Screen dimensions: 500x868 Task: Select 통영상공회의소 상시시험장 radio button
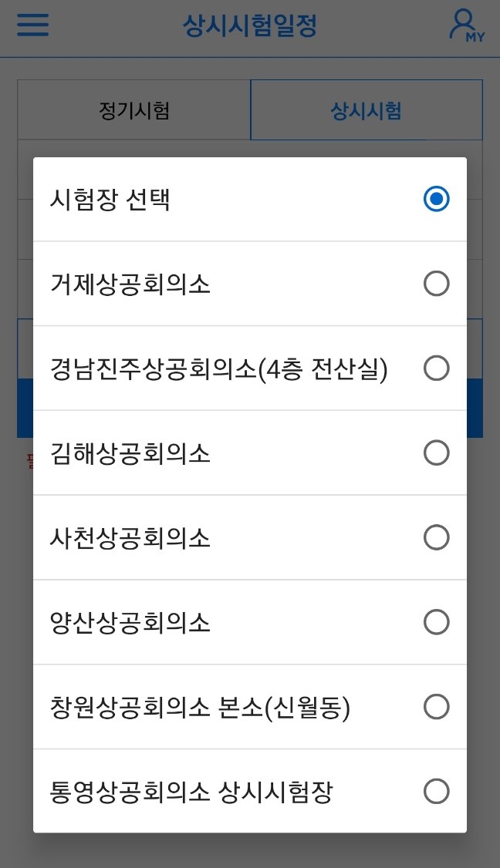click(437, 791)
